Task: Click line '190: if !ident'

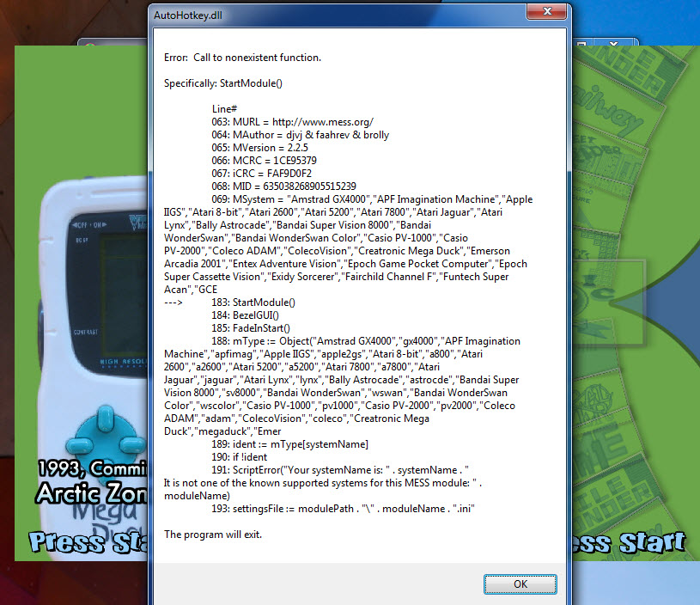Action: [x=240, y=457]
